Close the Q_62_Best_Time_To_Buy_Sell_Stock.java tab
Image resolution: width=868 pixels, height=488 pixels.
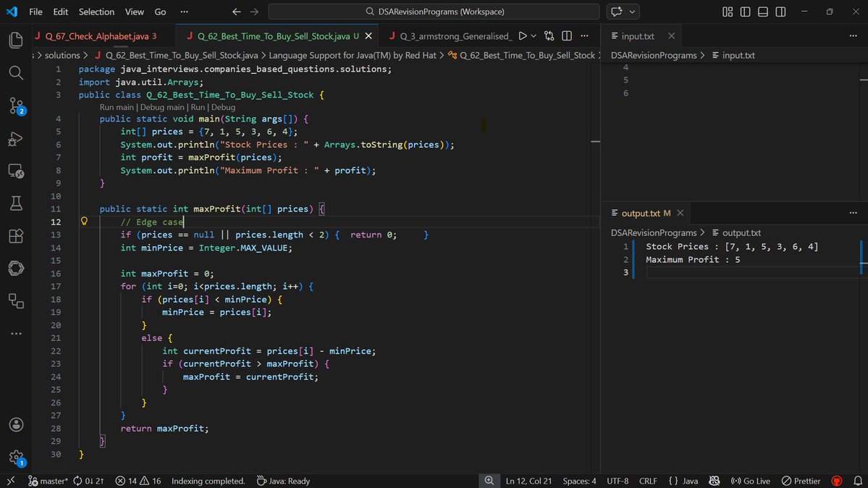[368, 36]
